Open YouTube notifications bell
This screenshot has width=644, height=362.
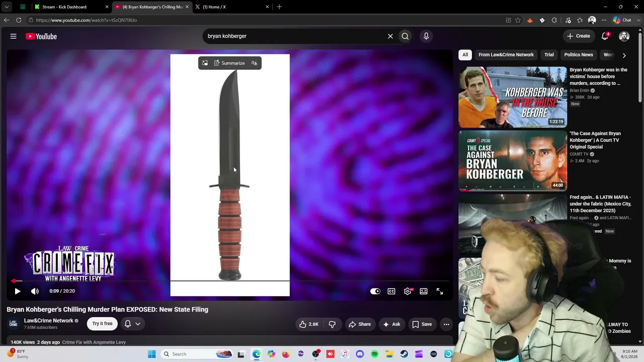point(605,36)
